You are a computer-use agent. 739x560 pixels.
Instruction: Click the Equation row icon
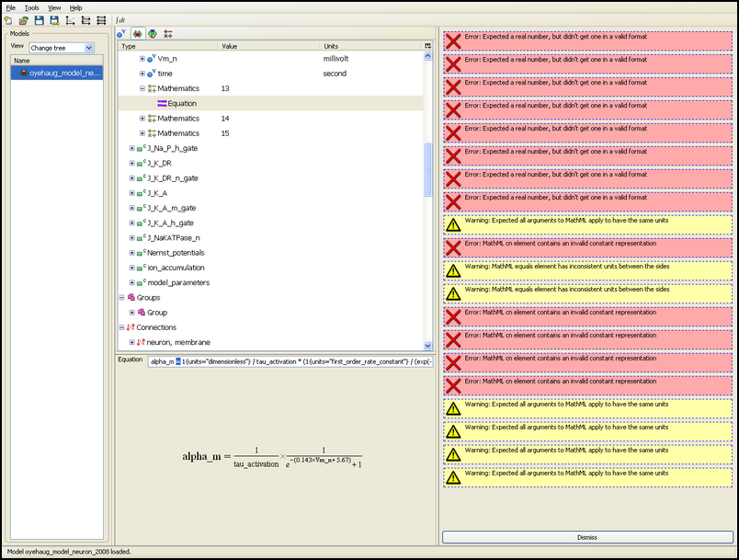click(x=162, y=103)
